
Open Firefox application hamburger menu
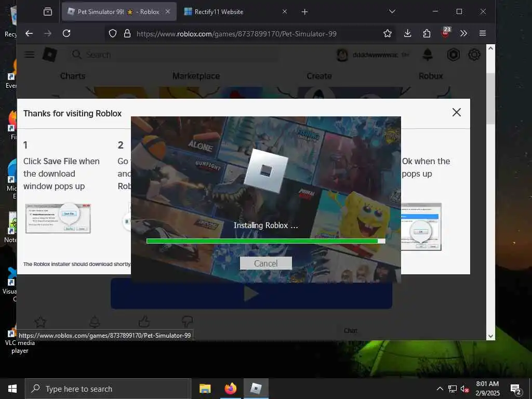coord(483,33)
